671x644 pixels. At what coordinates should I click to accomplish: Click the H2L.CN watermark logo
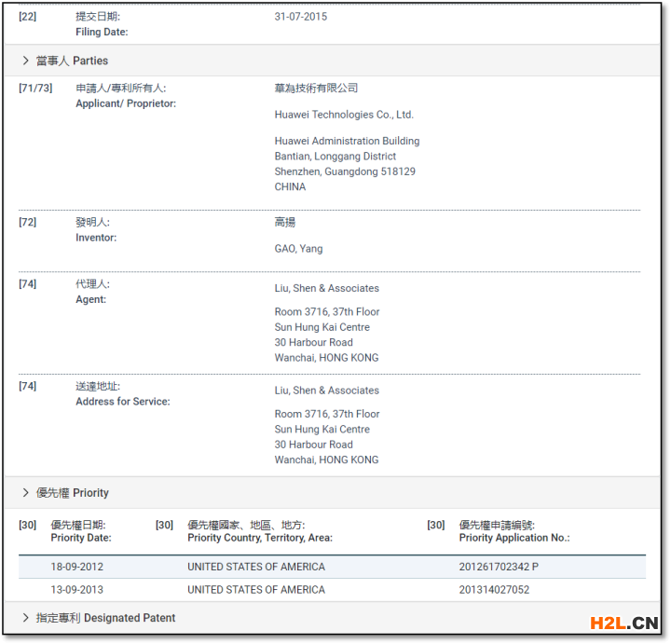click(x=624, y=623)
